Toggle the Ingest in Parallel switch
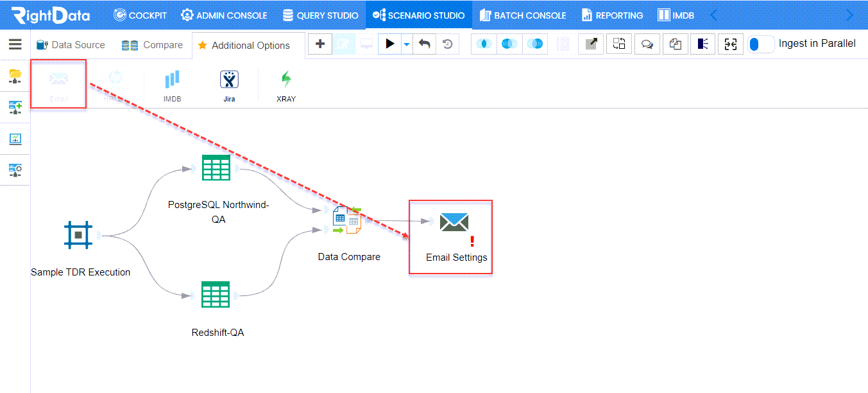The image size is (868, 393). pyautogui.click(x=761, y=44)
